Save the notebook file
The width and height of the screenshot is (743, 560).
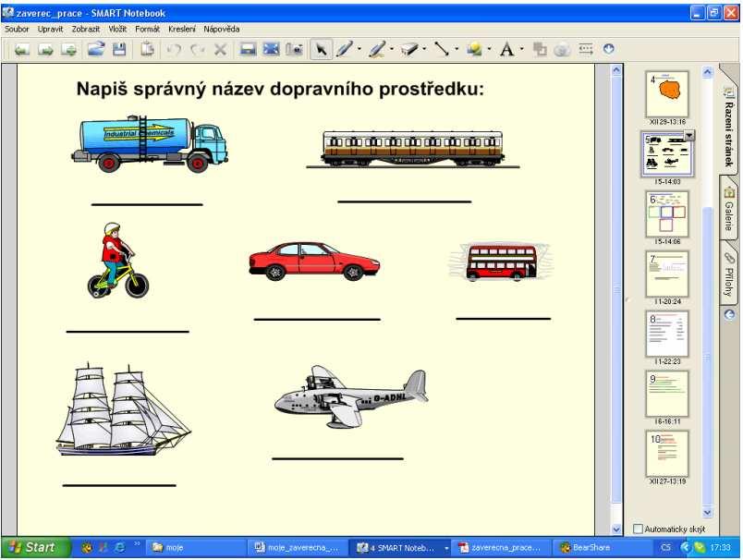pos(119,49)
